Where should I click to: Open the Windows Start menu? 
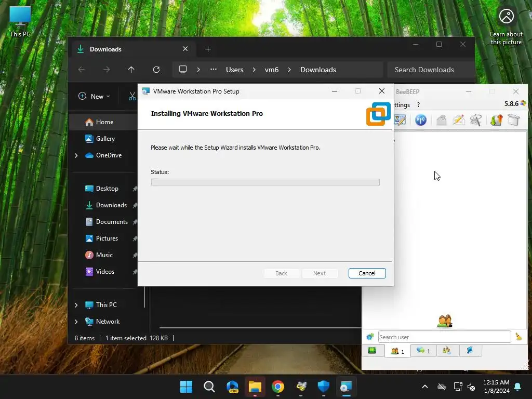(x=187, y=387)
